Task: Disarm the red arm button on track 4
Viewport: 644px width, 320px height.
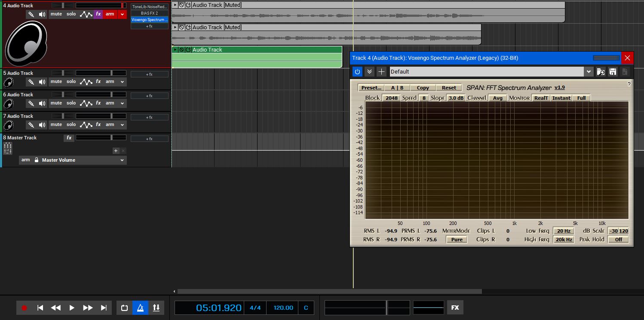Action: (110, 14)
